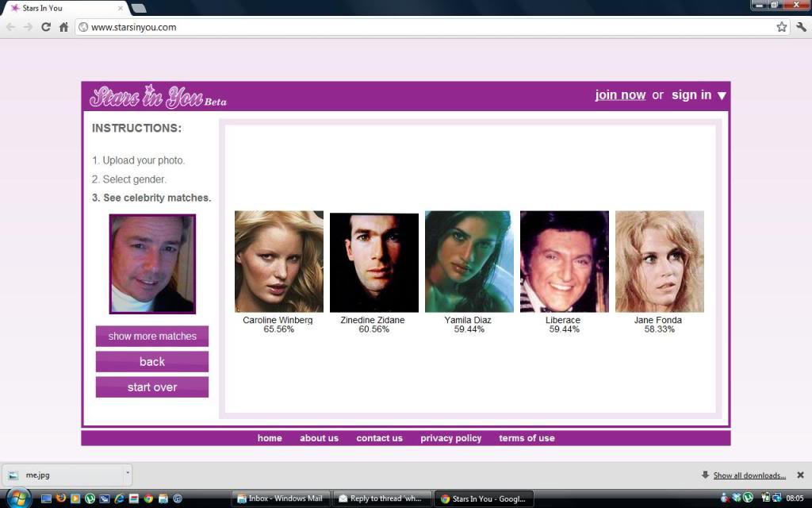Bookmark this page with the star icon
The width and height of the screenshot is (812, 508).
(x=781, y=27)
